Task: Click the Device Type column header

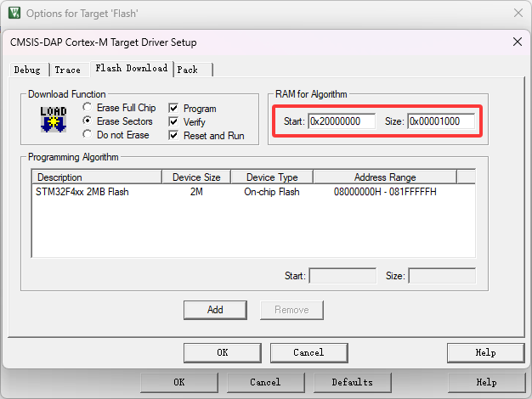Action: [272, 177]
